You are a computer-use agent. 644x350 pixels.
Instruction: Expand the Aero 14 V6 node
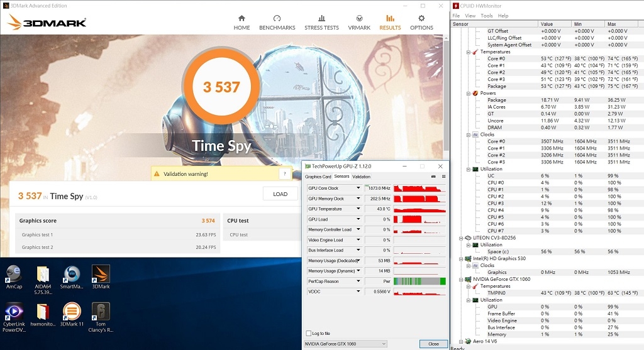coord(461,341)
